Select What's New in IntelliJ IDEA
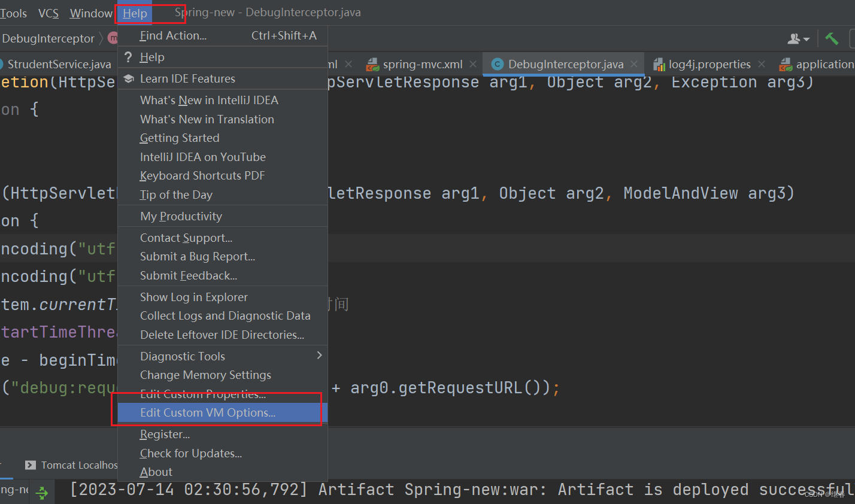This screenshot has height=504, width=855. [x=223, y=101]
